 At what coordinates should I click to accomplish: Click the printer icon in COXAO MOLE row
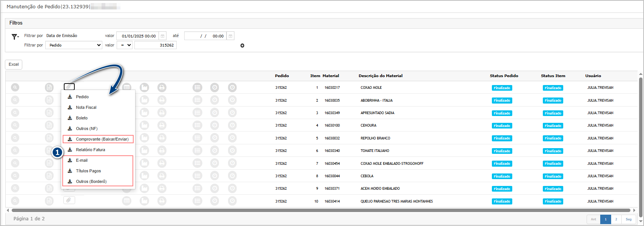(x=162, y=88)
